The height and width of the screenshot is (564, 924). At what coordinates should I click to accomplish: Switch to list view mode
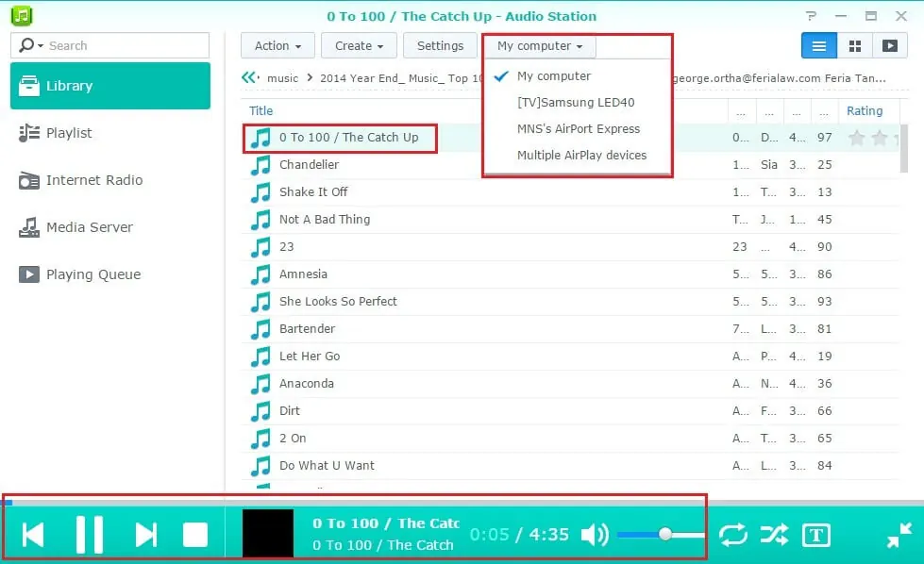pos(817,44)
